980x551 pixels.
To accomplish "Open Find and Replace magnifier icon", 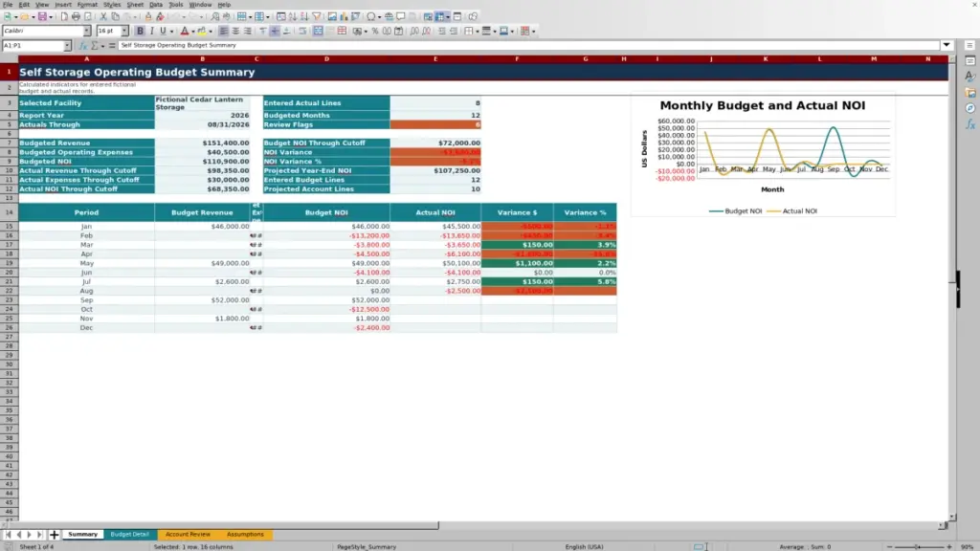I will 215,16.
